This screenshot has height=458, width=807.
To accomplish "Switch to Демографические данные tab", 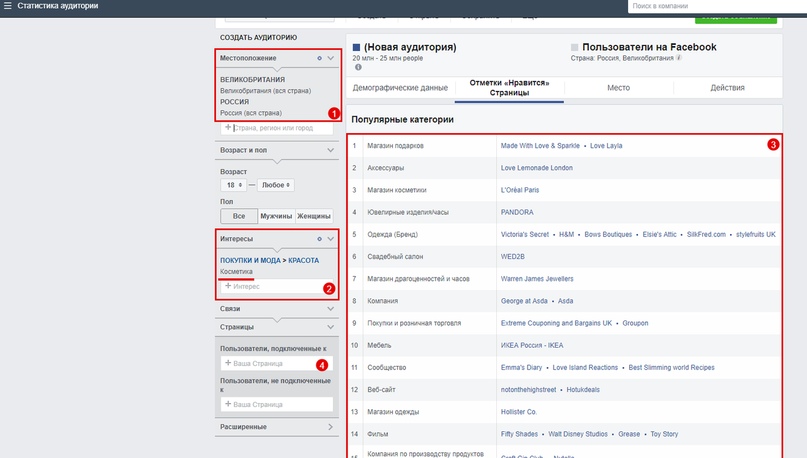I will coord(400,88).
